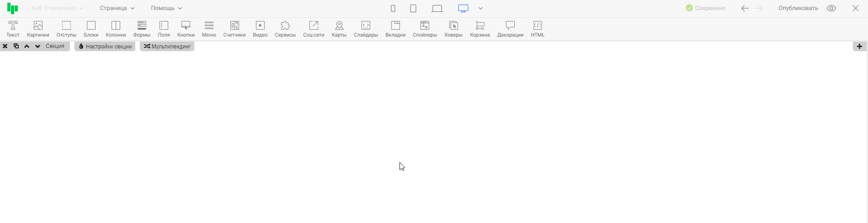Insert a Карты map widget
This screenshot has height=223, width=868.
(339, 29)
